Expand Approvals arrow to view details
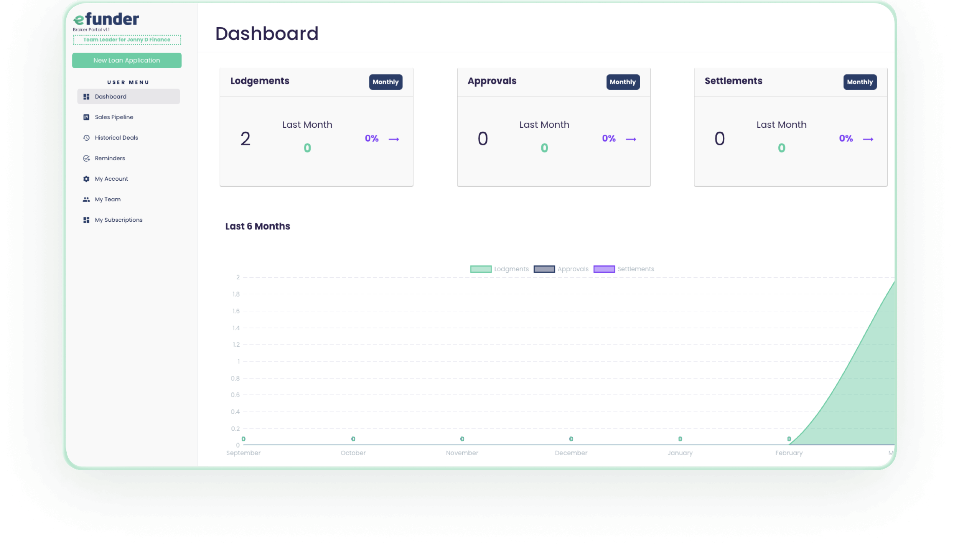 (631, 138)
